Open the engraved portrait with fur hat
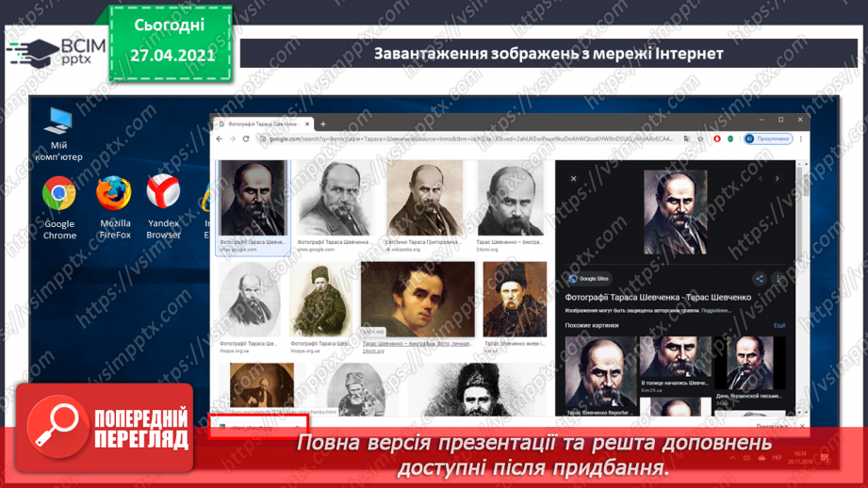Screen dimensions: 868x488 (x=476, y=389)
